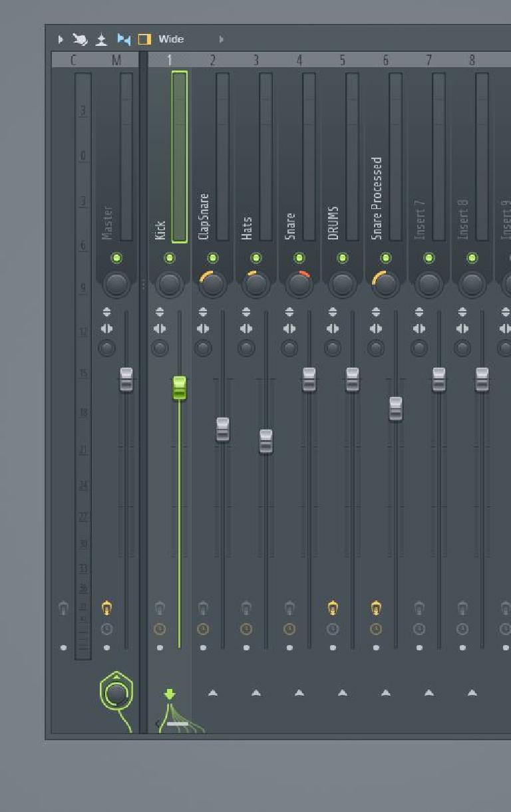Route to Insert 7 via its send arrow
This screenshot has height=812, width=511.
click(429, 693)
